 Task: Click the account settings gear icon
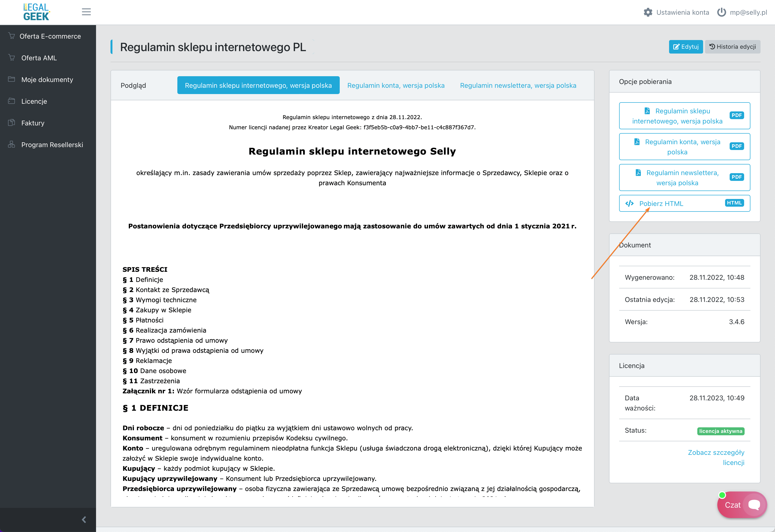click(648, 12)
